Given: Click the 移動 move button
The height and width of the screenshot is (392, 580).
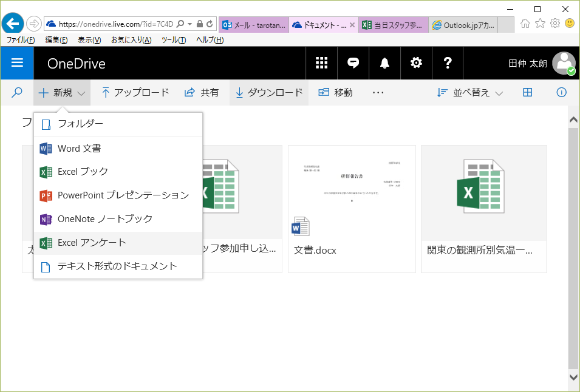Looking at the screenshot, I should [335, 92].
